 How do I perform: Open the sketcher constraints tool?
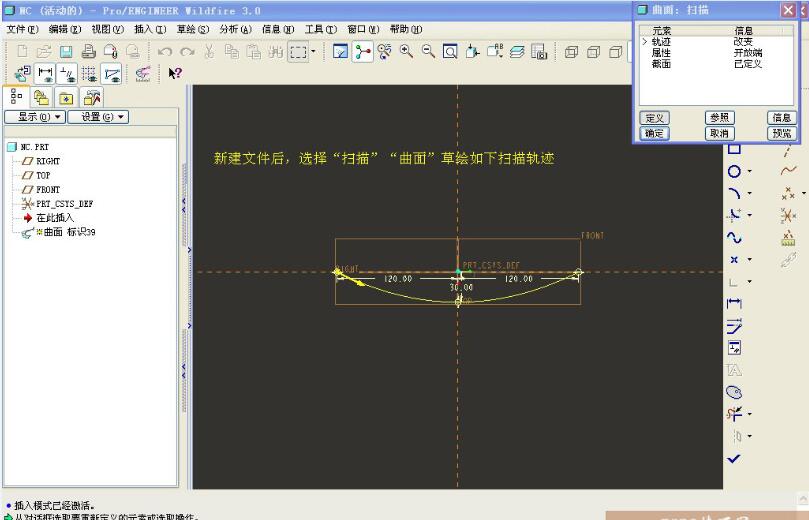click(x=734, y=348)
